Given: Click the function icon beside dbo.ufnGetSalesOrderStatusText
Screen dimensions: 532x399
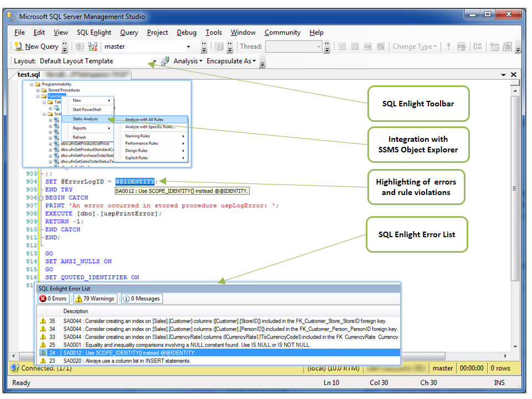Looking at the screenshot, I should pos(57,161).
